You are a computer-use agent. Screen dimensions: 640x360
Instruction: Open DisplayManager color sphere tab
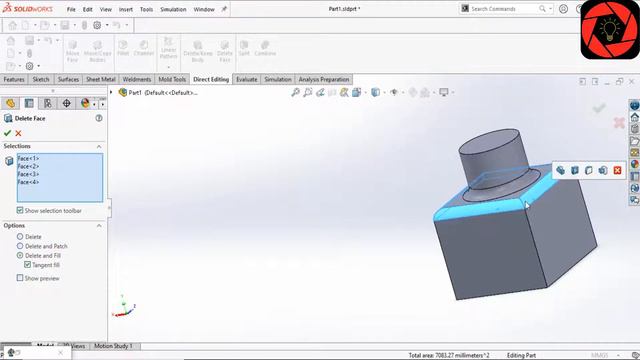[x=85, y=103]
